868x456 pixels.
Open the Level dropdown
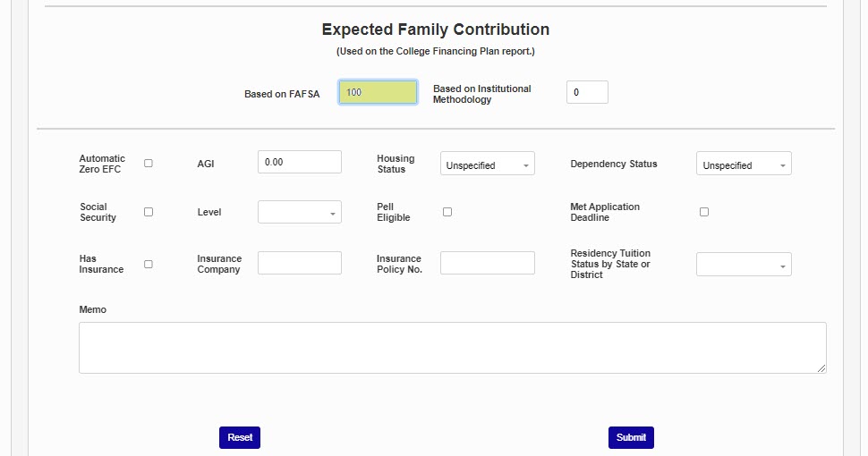click(299, 213)
